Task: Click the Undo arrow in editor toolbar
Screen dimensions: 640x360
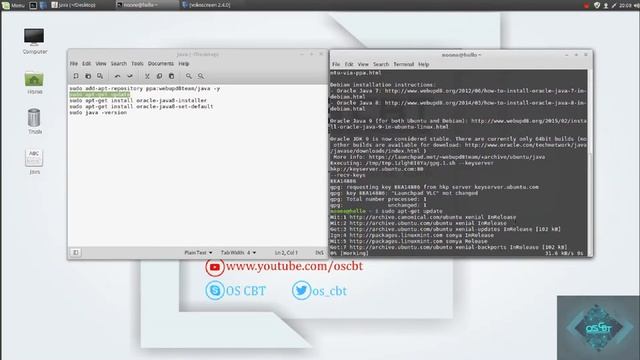Action: pos(118,76)
